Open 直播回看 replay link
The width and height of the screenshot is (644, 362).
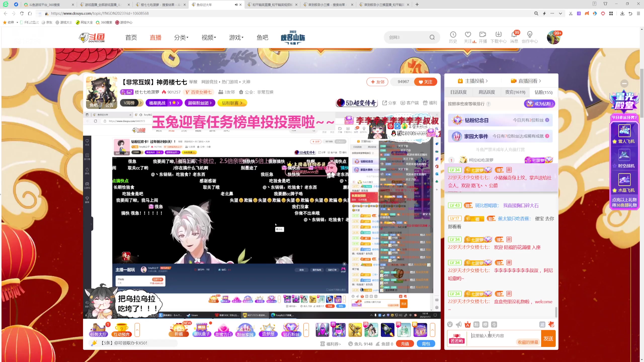click(526, 81)
